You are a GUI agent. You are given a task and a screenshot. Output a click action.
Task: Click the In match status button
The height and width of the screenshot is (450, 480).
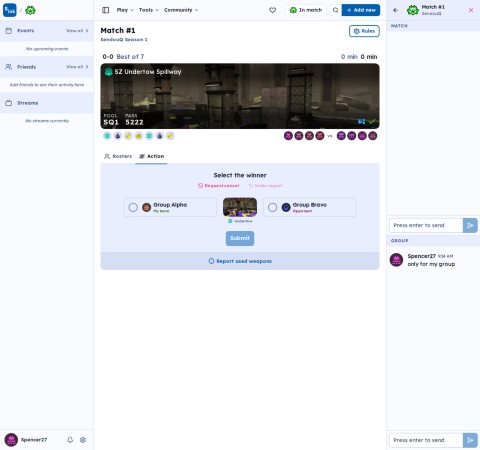[306, 10]
